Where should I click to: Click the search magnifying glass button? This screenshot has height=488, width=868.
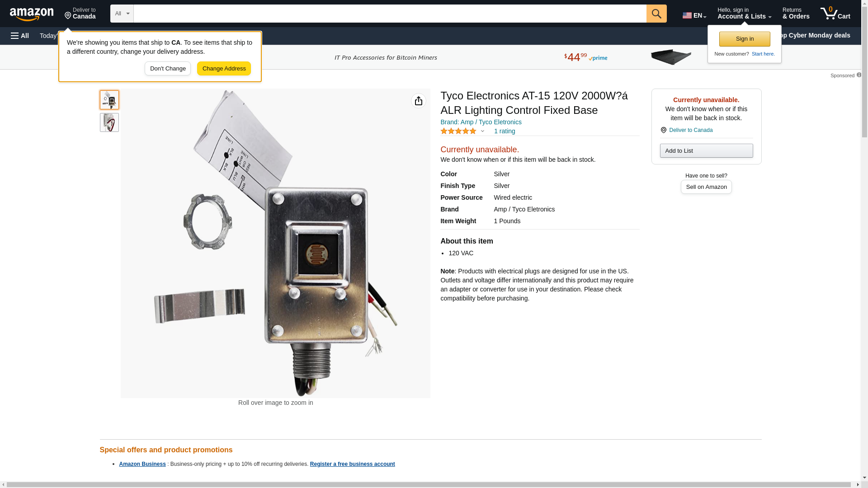pos(656,14)
